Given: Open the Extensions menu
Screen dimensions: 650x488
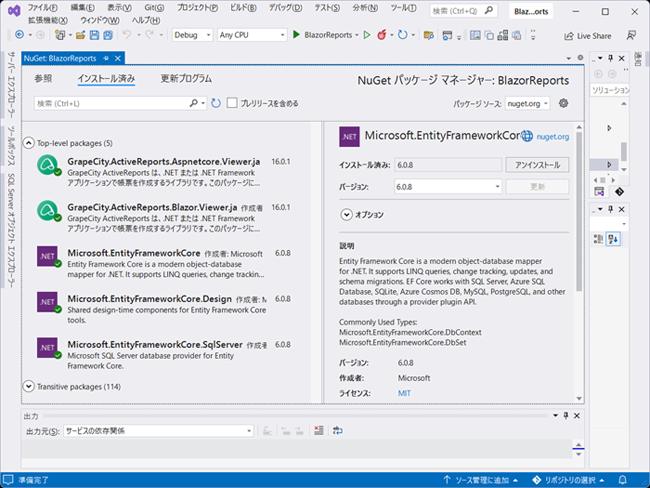Looking at the screenshot, I should (48, 20).
